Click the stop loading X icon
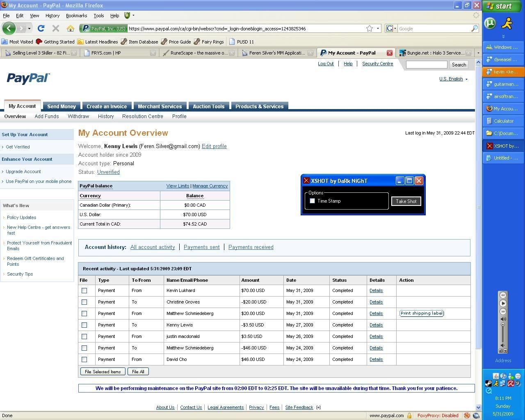Image resolution: width=525 pixels, height=420 pixels. (x=55, y=28)
